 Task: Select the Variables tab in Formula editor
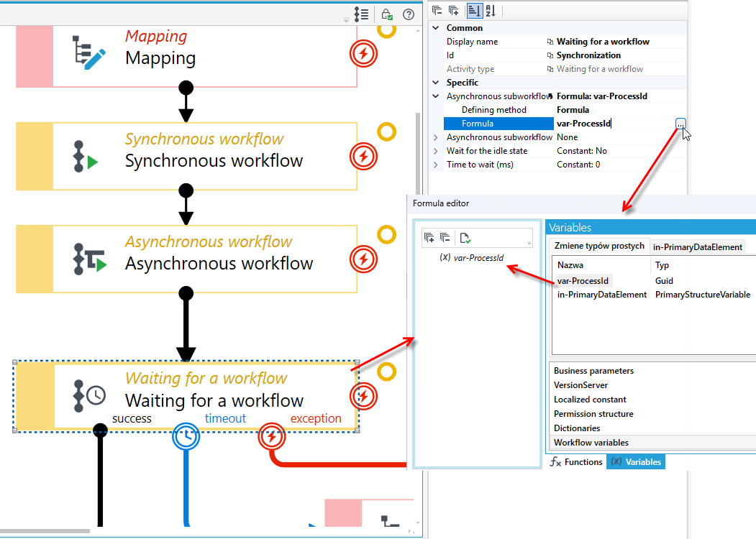[x=636, y=462]
